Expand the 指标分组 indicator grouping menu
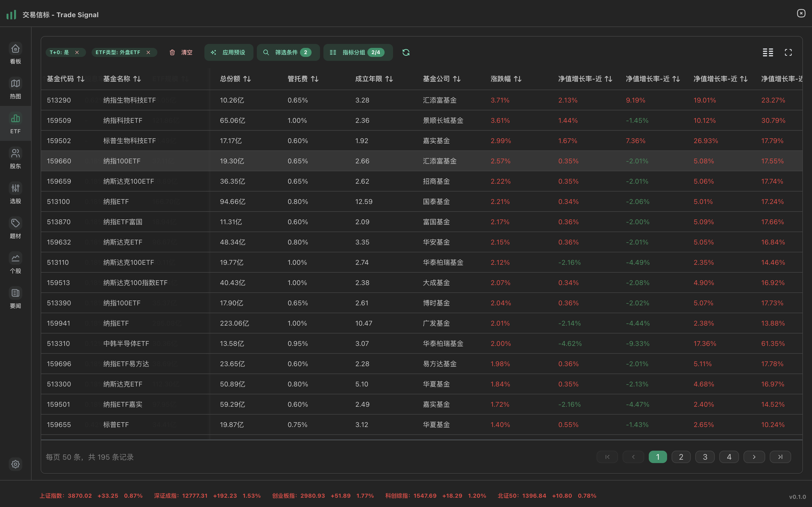This screenshot has width=812, height=507. [x=358, y=52]
